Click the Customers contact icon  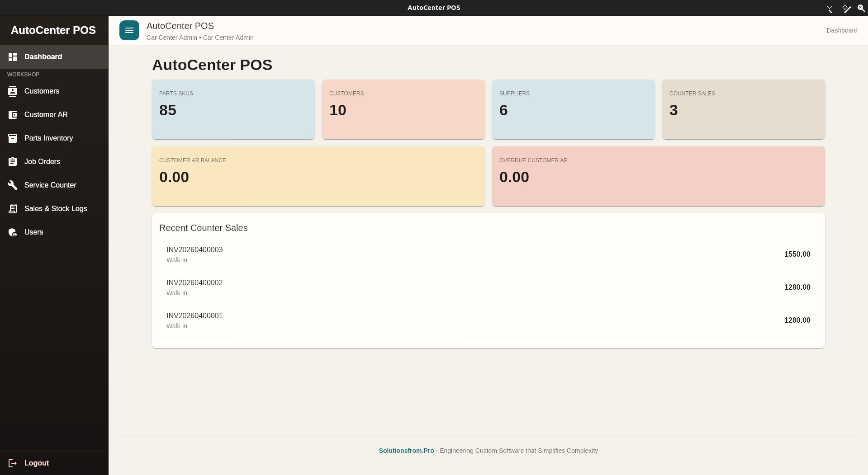pos(13,91)
